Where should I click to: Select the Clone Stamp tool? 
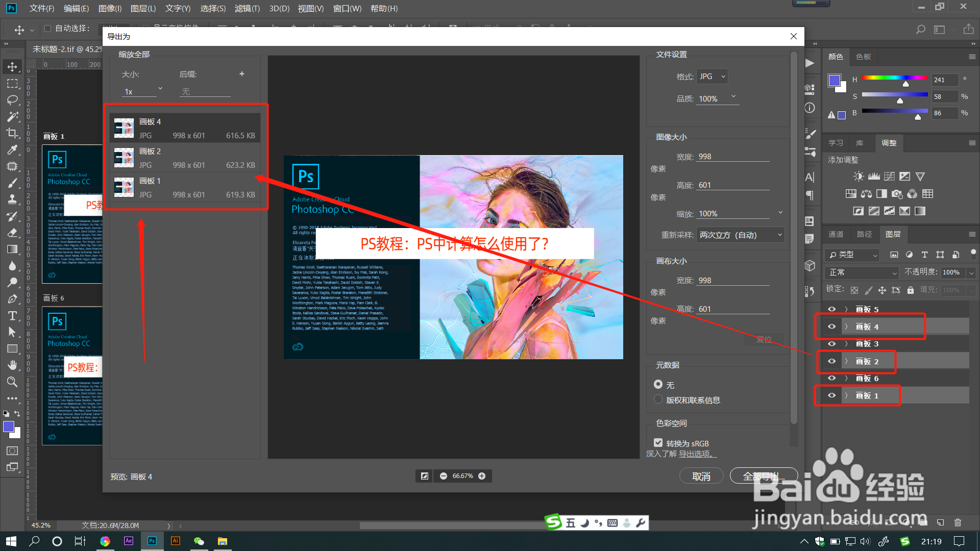12,199
